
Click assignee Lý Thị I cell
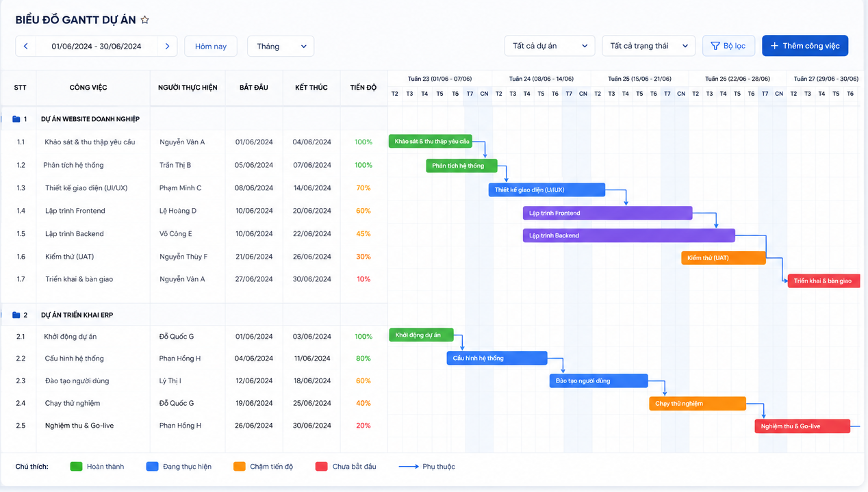tap(170, 380)
